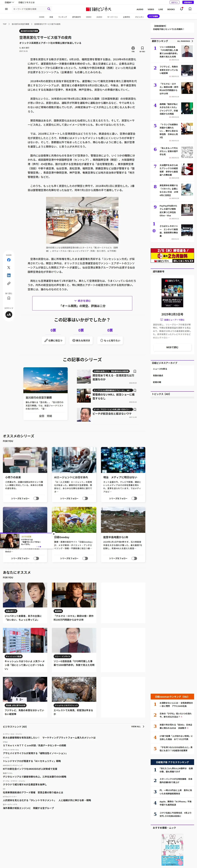Toggle follow on bottom-left series card
This screenshot has height=868, width=197.
click(36, 558)
